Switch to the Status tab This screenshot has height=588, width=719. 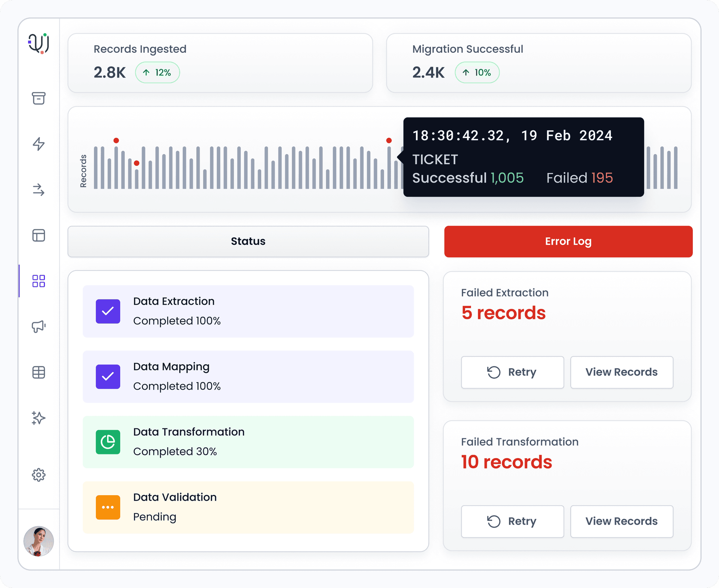coord(248,241)
